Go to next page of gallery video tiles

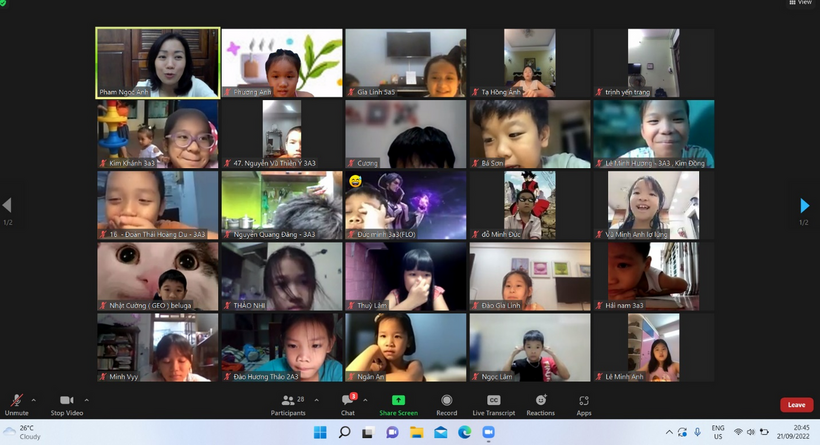tap(805, 206)
